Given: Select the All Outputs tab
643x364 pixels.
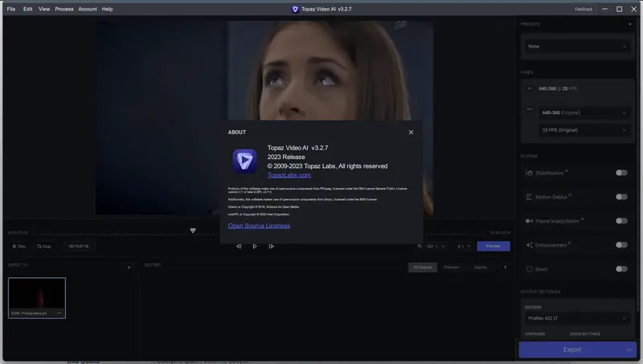Looking at the screenshot, I should 423,268.
